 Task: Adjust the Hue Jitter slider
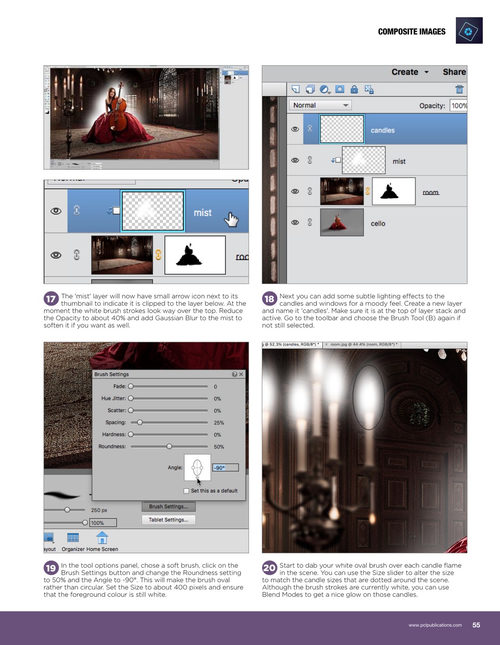pyautogui.click(x=131, y=398)
